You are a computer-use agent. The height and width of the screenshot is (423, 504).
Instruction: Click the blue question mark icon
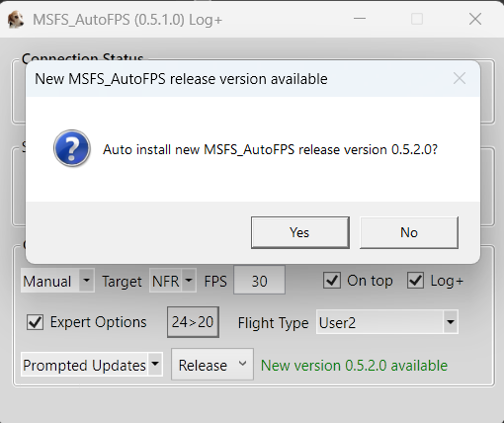pyautogui.click(x=72, y=148)
